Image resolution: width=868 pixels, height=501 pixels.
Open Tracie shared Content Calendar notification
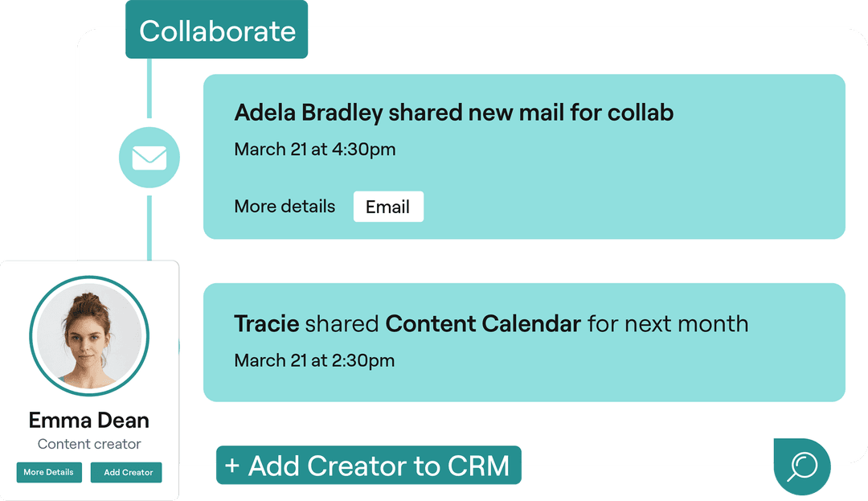[x=524, y=342]
